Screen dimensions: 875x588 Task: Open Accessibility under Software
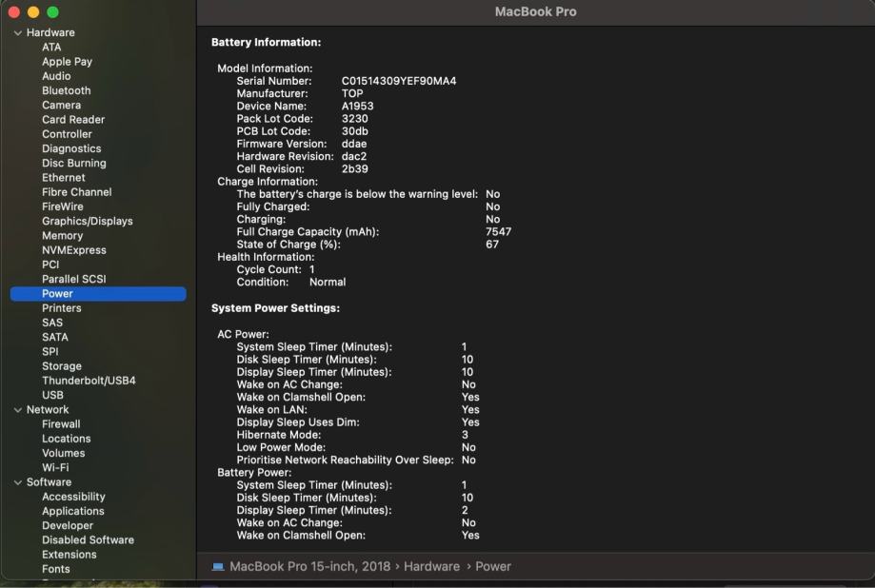[73, 497]
